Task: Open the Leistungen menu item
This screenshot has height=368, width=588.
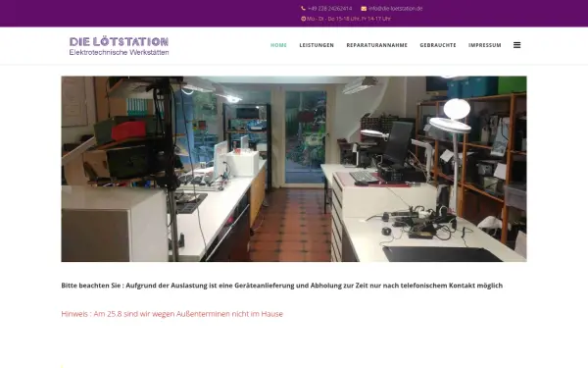Action: [x=317, y=45]
